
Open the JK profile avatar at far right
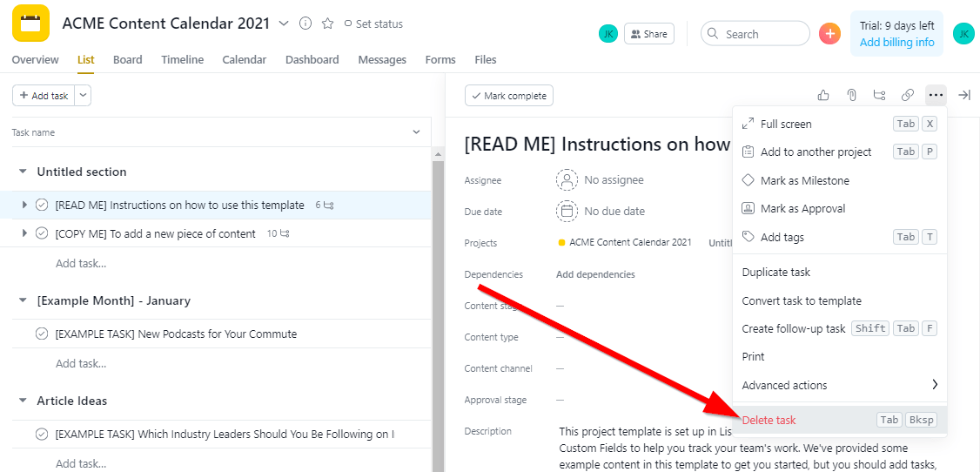(963, 33)
